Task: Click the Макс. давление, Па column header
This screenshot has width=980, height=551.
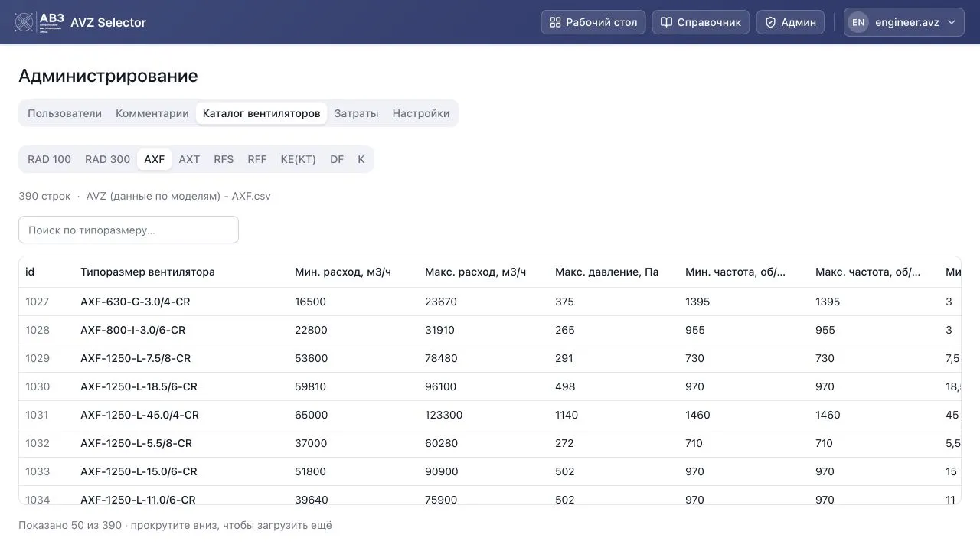Action: (606, 272)
